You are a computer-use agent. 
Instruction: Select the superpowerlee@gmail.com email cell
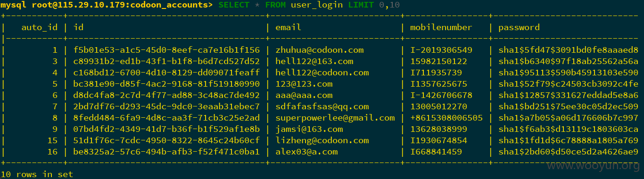point(335,118)
